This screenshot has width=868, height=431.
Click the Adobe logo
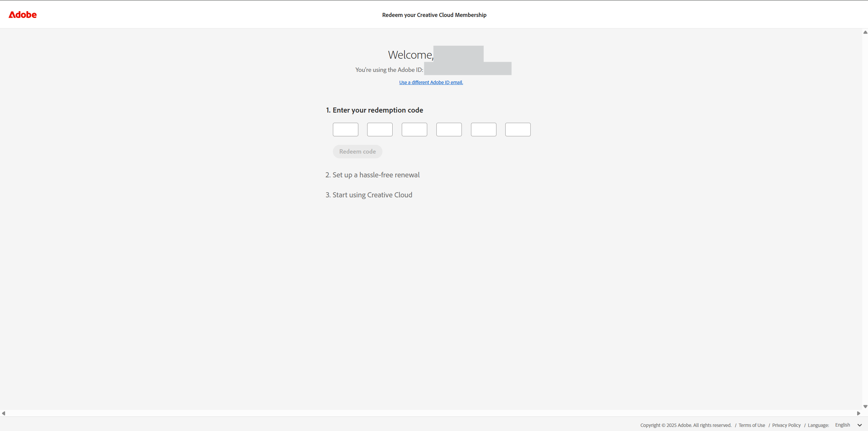click(22, 15)
